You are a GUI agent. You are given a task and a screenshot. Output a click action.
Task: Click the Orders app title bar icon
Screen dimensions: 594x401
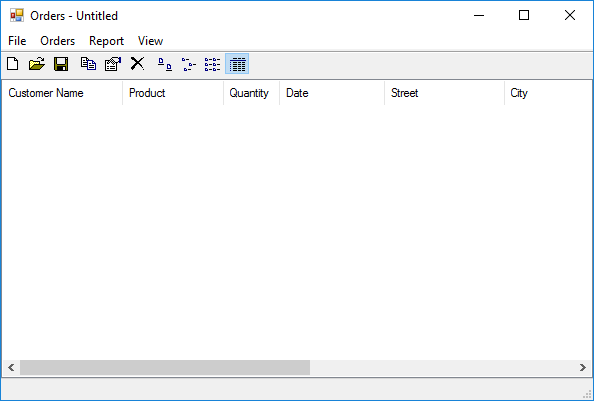[x=17, y=16]
